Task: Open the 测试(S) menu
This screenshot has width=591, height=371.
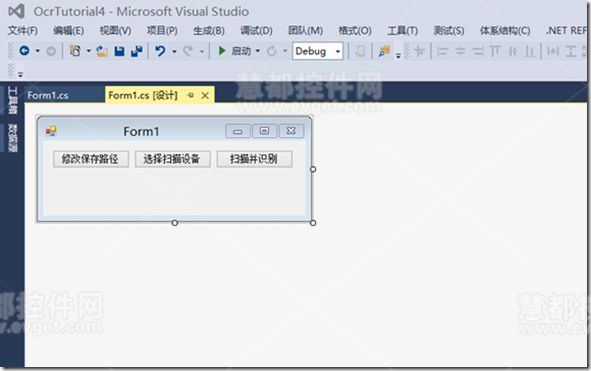Action: 449,30
